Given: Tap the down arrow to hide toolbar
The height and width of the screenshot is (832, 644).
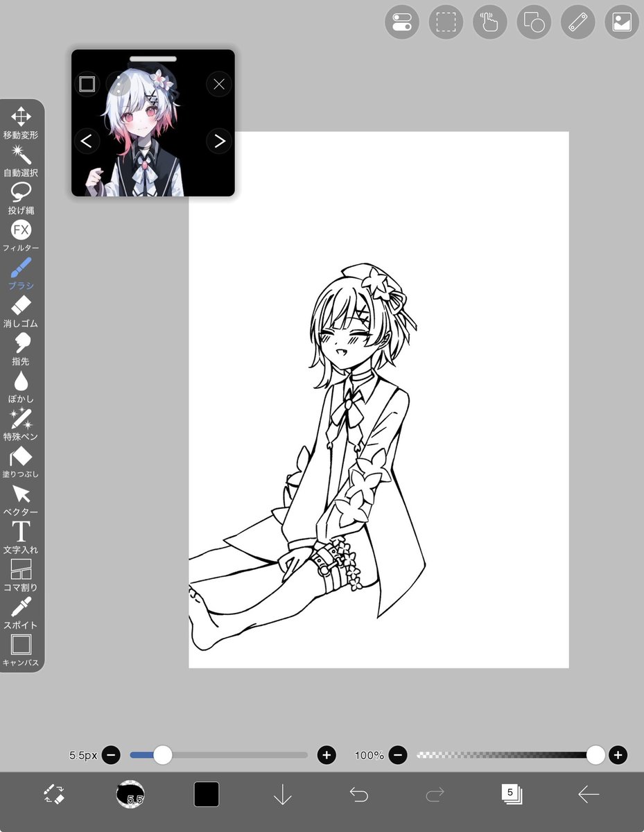Looking at the screenshot, I should [282, 795].
